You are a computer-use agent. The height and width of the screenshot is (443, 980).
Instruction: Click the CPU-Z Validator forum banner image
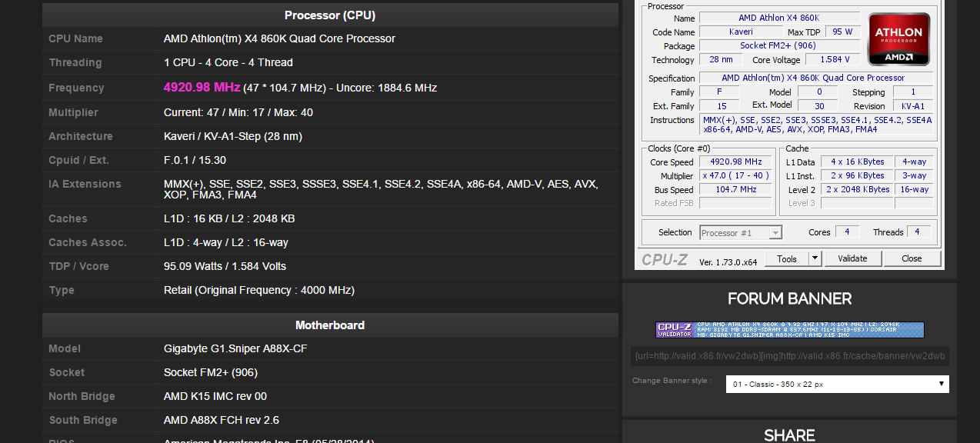(x=789, y=330)
